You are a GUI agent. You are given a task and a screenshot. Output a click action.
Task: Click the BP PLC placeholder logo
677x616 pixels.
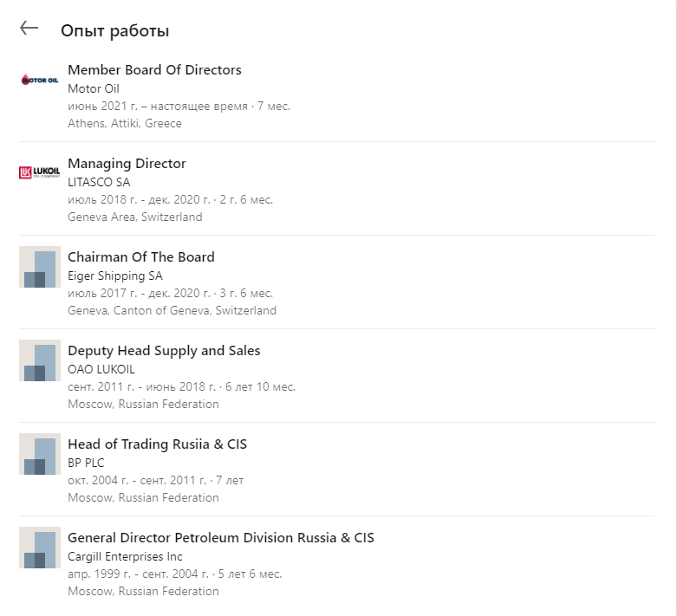click(x=39, y=454)
